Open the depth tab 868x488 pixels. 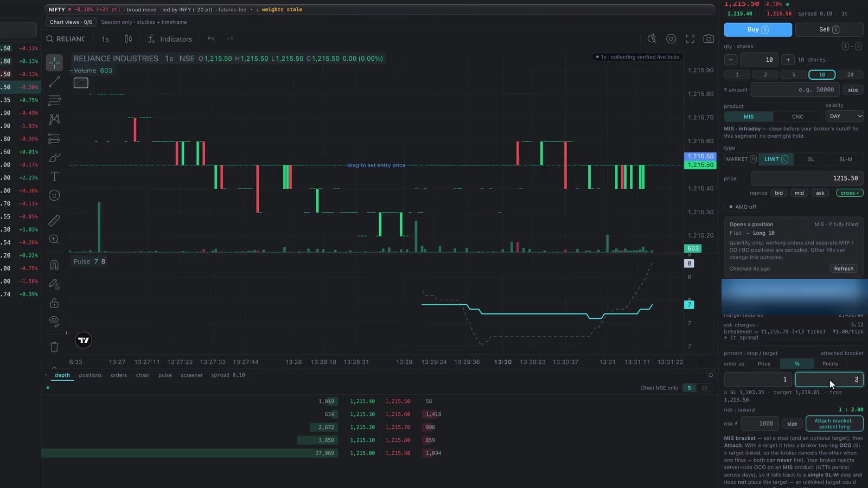pos(62,375)
